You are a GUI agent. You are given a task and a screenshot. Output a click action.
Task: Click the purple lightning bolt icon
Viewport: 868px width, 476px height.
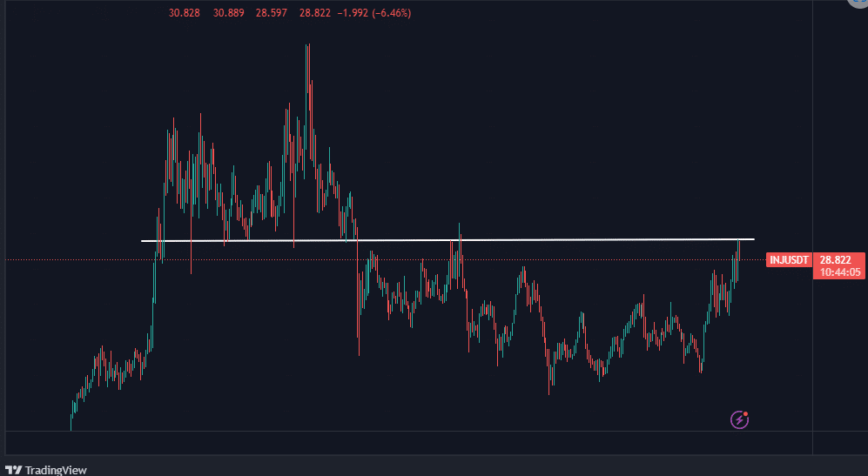[x=739, y=420]
